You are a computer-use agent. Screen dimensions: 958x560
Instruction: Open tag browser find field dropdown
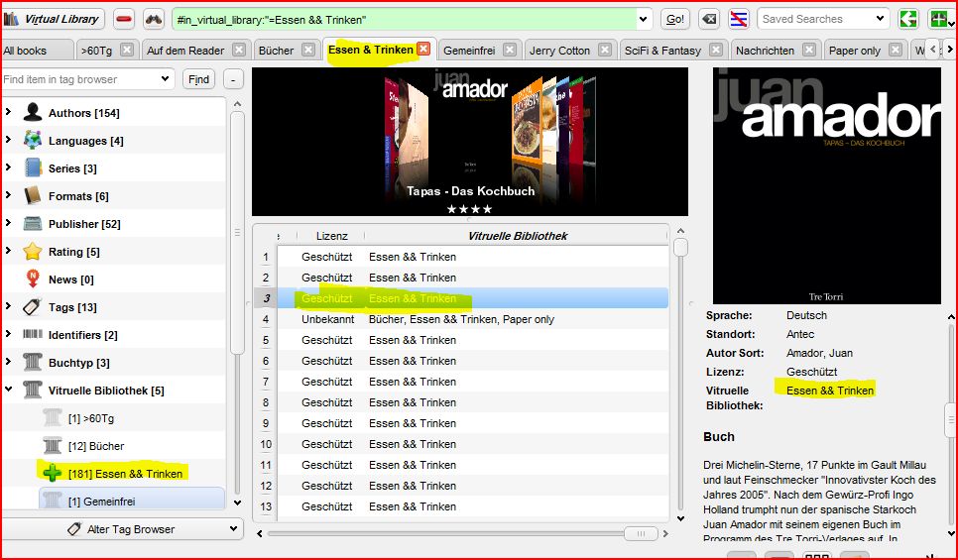click(x=165, y=78)
